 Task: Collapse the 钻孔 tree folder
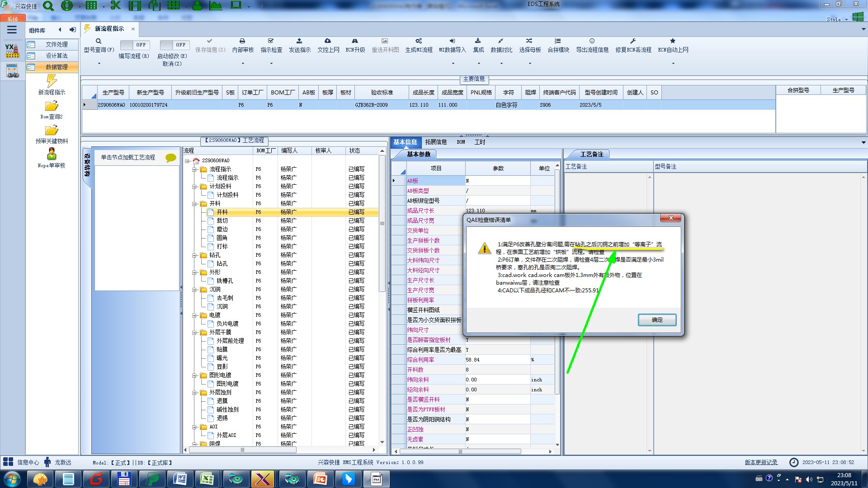(194, 255)
